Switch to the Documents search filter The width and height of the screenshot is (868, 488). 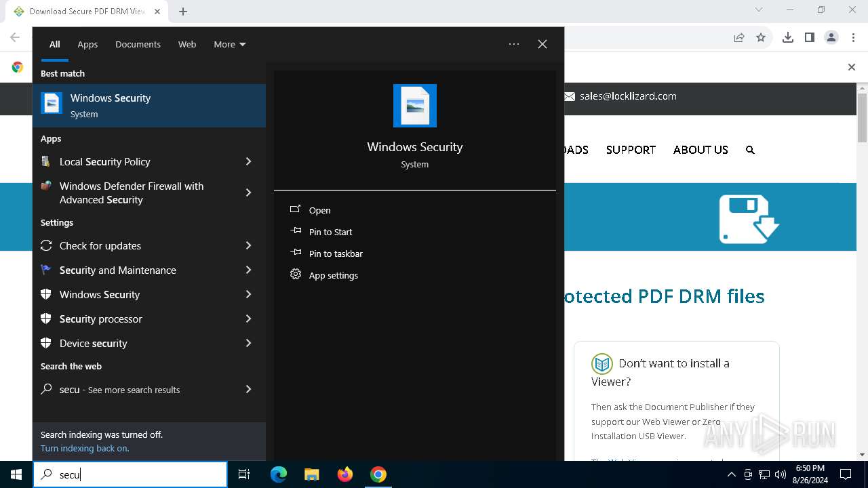click(x=138, y=44)
